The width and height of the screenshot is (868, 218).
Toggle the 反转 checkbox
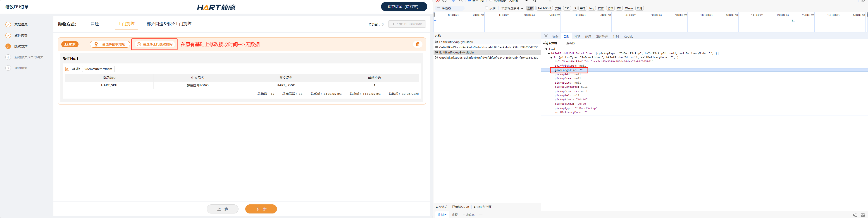[486, 8]
